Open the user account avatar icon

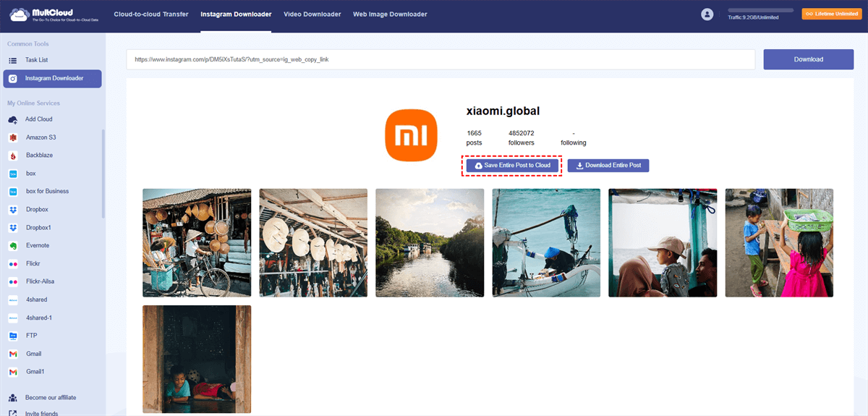pyautogui.click(x=707, y=14)
